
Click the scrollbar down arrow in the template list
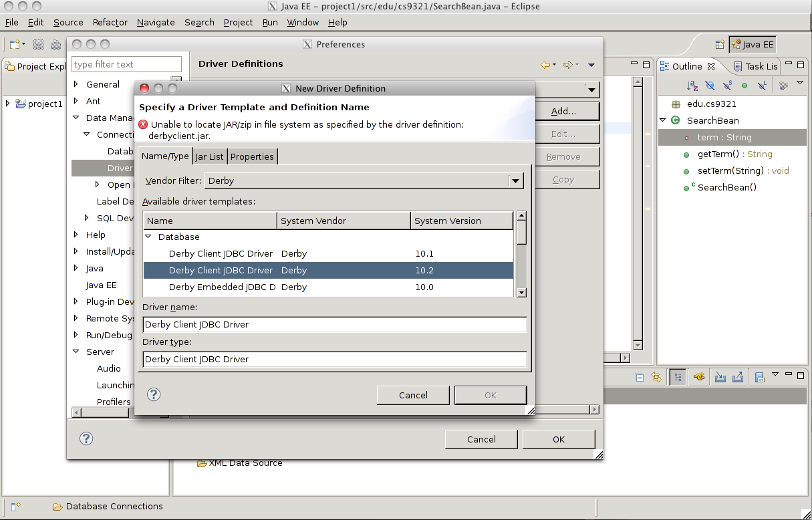tap(522, 294)
